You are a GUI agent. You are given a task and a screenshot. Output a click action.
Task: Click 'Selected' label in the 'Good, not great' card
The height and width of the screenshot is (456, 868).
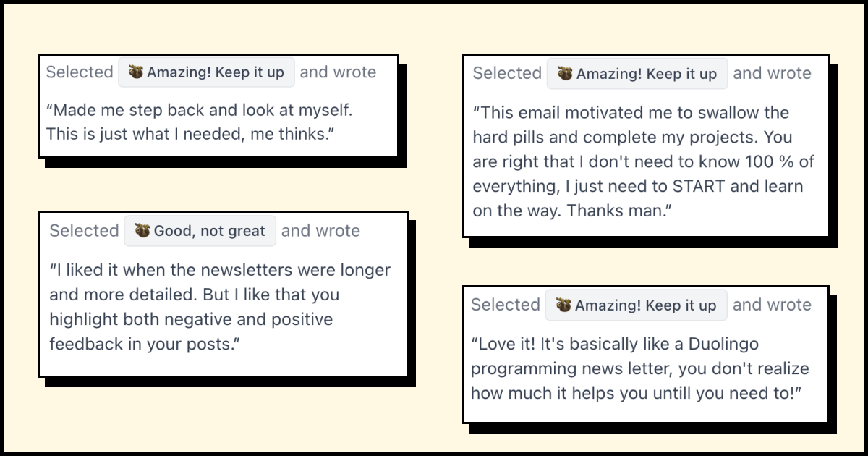pos(84,231)
